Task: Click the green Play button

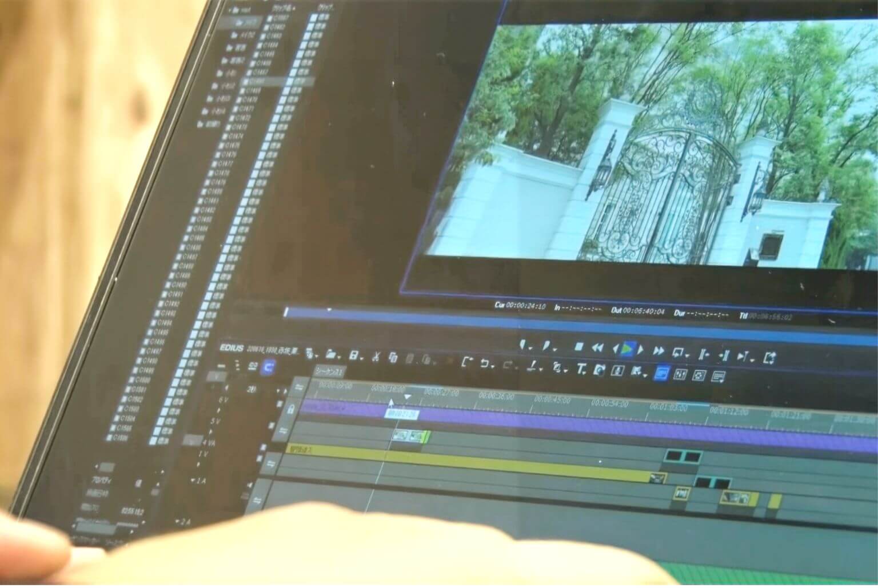Action: (x=628, y=348)
